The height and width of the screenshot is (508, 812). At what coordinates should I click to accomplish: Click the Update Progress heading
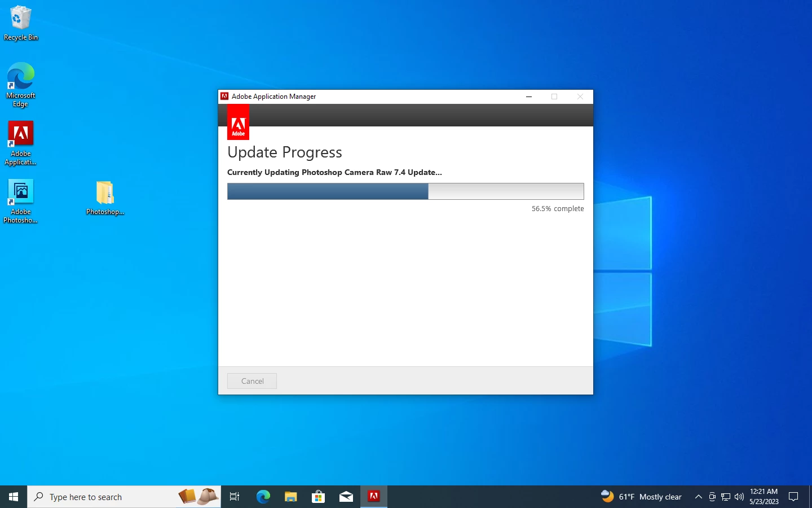click(x=285, y=152)
